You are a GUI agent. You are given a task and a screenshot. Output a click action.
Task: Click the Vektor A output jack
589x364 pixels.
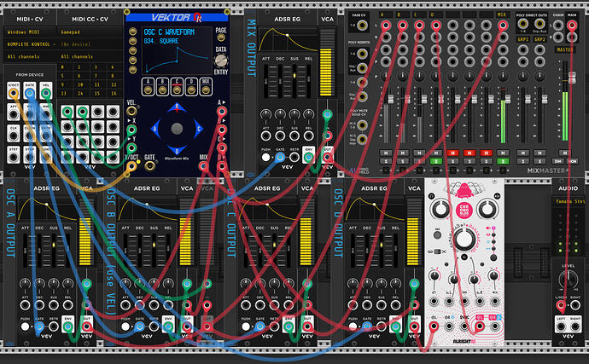coord(222,111)
